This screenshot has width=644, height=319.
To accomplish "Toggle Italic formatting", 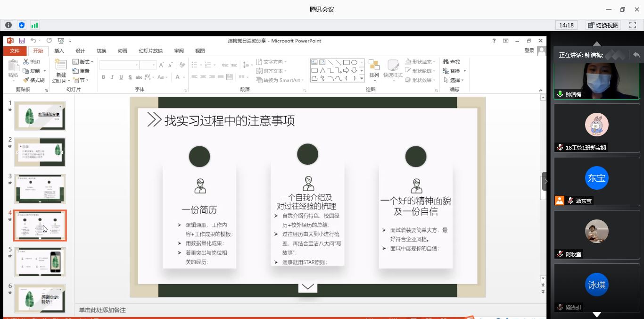I will tap(113, 76).
